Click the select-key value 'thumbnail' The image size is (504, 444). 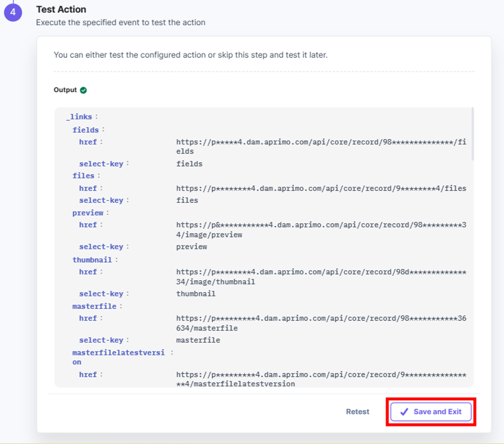[196, 294]
